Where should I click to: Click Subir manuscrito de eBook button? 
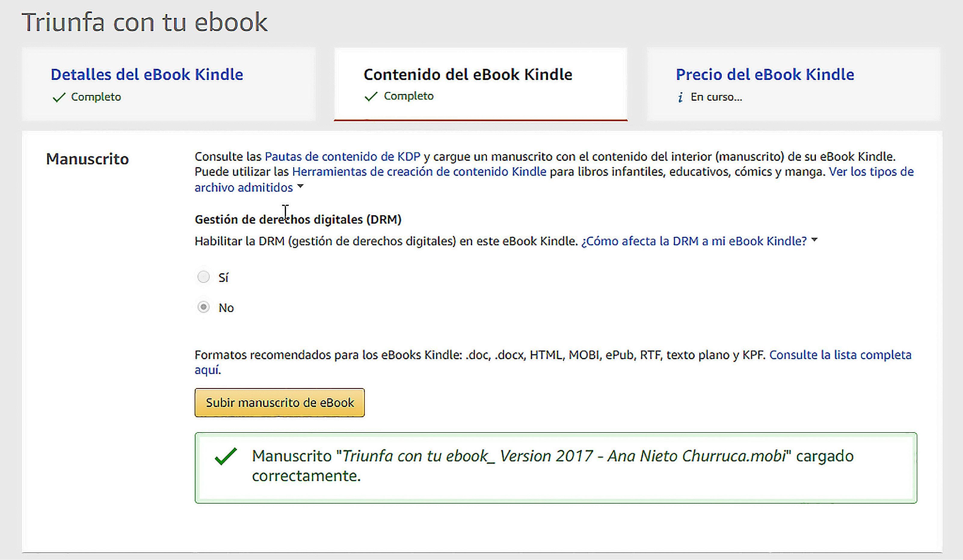tap(279, 402)
